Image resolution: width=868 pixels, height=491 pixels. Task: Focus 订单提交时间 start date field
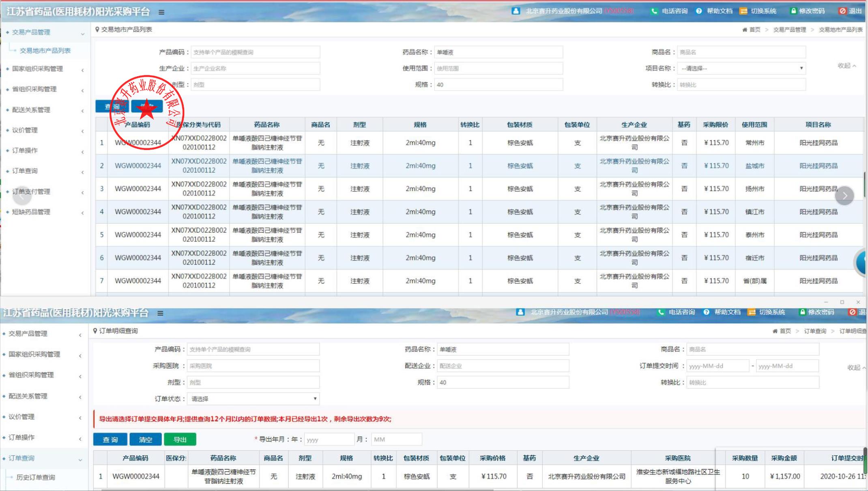pyautogui.click(x=718, y=366)
